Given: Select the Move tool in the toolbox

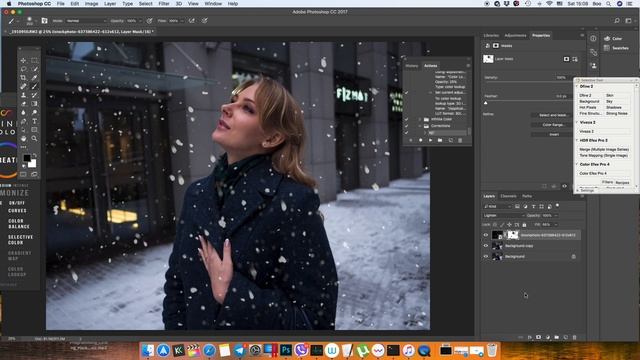Looking at the screenshot, I should [23, 60].
